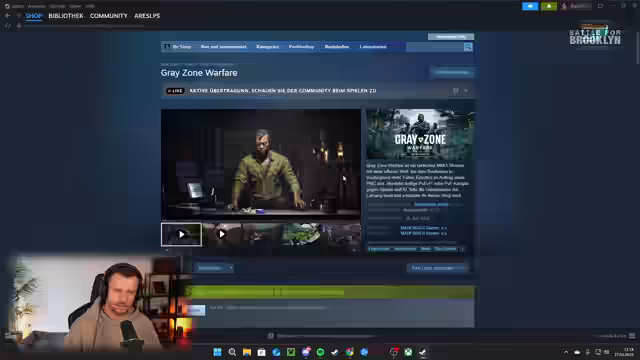Open Windows Start menu
Viewport: 640px width, 360px height.
[x=218, y=352]
